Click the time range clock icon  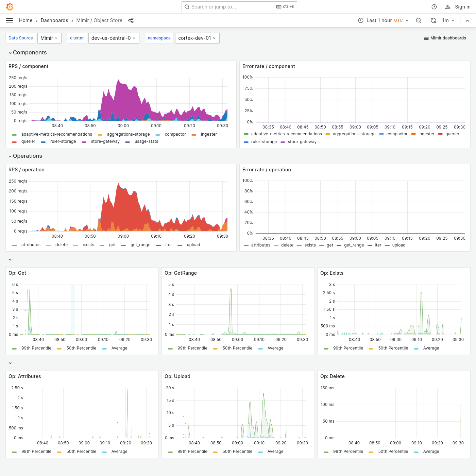[360, 20]
